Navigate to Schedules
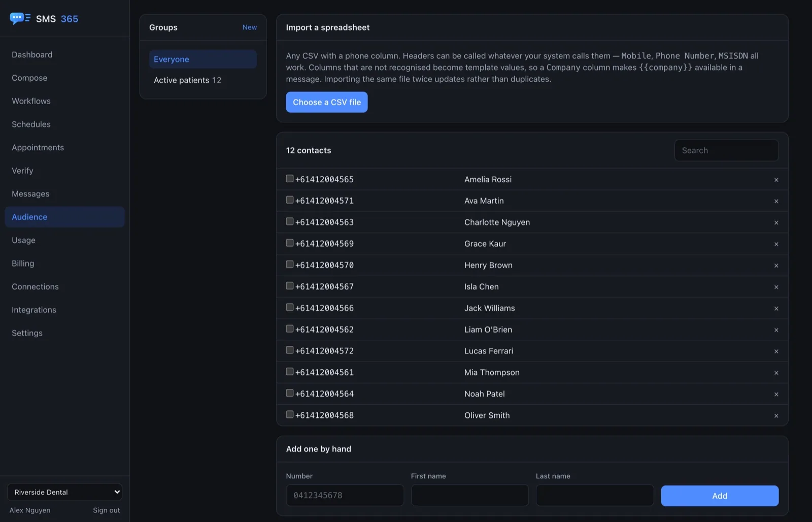The image size is (812, 522). click(x=64, y=124)
